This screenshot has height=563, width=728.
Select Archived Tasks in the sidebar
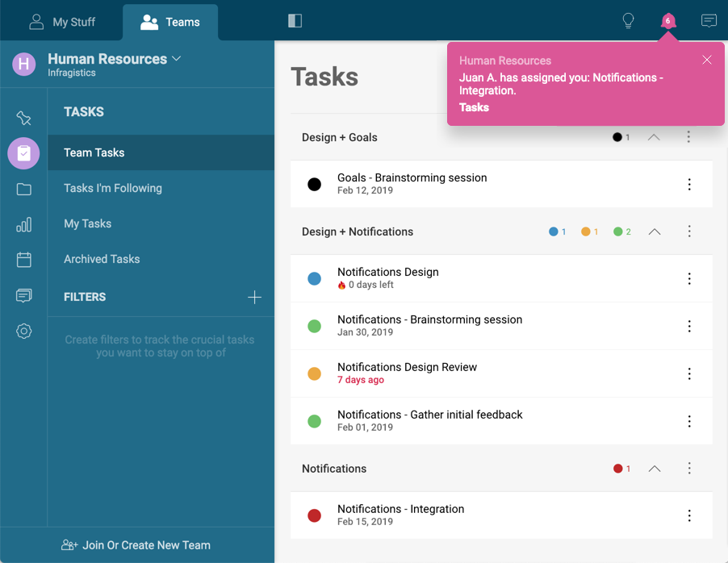point(102,259)
